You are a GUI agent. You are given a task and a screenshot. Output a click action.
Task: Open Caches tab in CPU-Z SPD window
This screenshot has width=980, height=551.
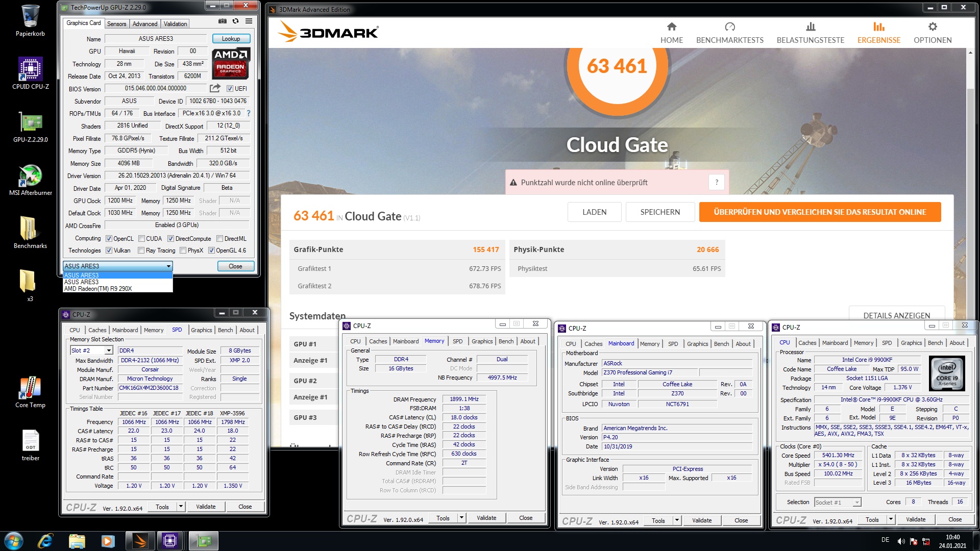(x=97, y=330)
